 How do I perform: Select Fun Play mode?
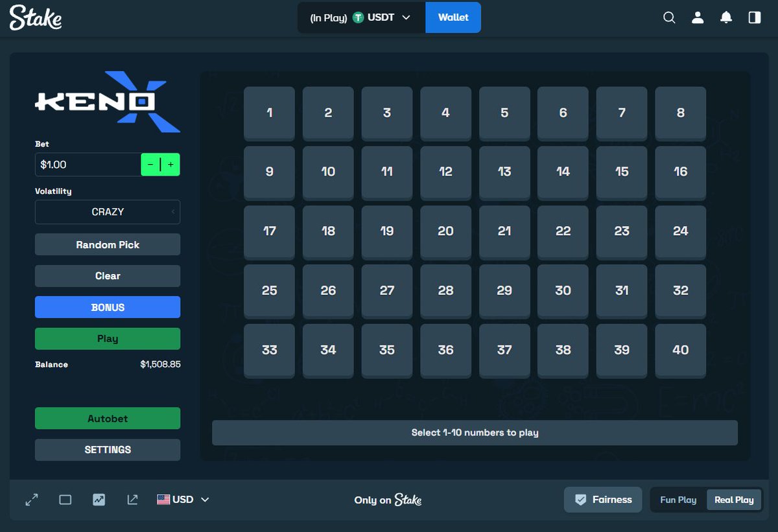678,500
